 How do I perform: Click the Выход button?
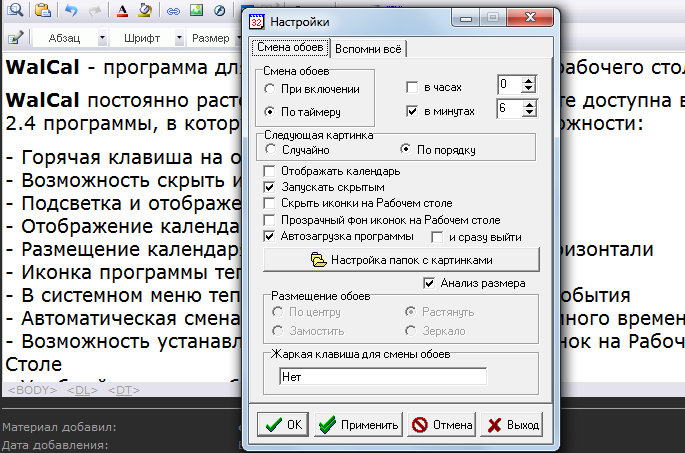pyautogui.click(x=512, y=424)
